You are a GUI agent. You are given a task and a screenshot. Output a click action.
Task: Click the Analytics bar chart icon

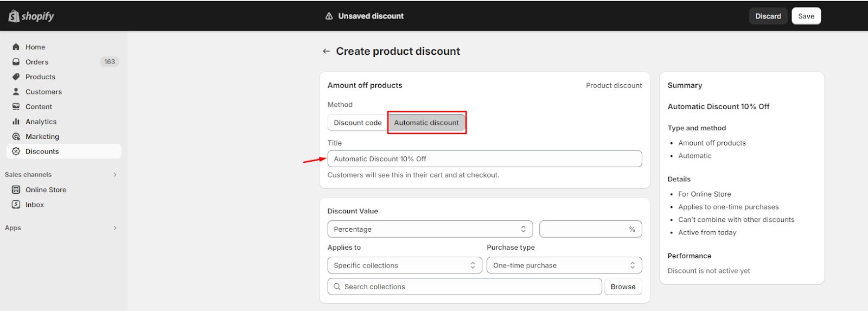[x=16, y=122]
